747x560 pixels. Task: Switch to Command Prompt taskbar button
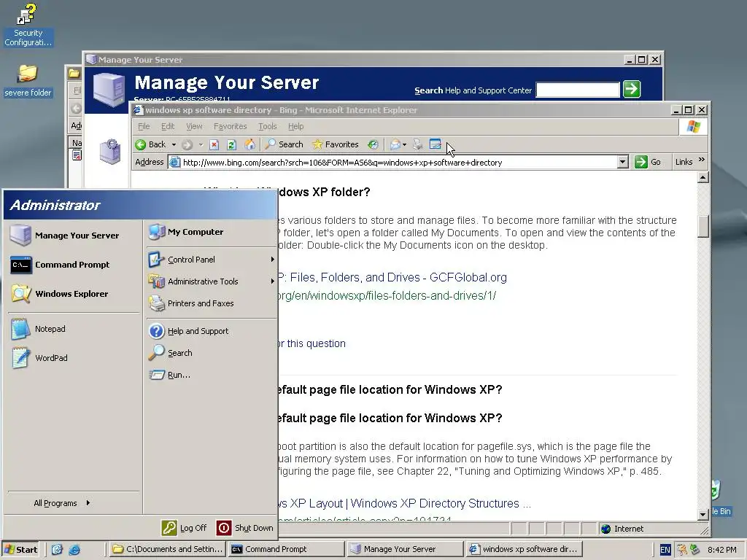(x=286, y=549)
